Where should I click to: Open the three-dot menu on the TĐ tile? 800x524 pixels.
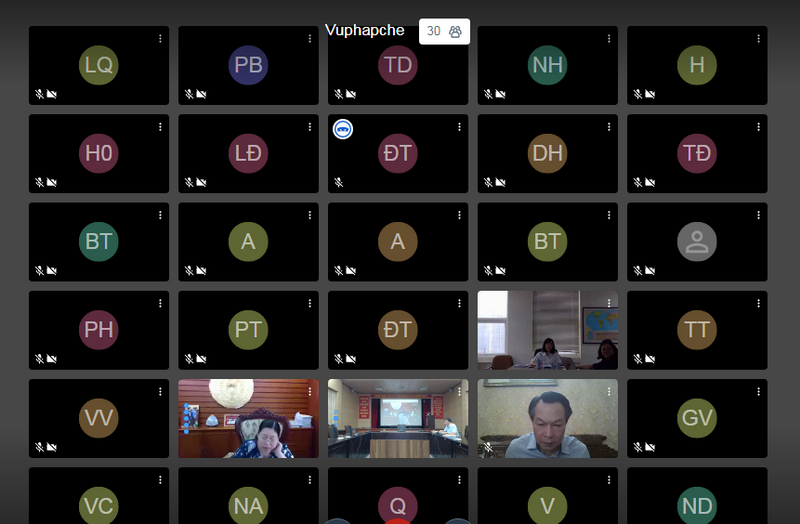tap(758, 127)
